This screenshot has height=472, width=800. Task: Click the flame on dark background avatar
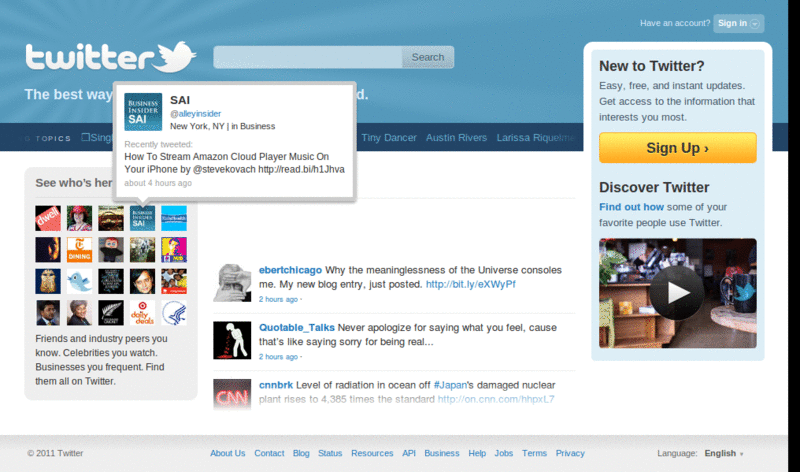click(48, 250)
